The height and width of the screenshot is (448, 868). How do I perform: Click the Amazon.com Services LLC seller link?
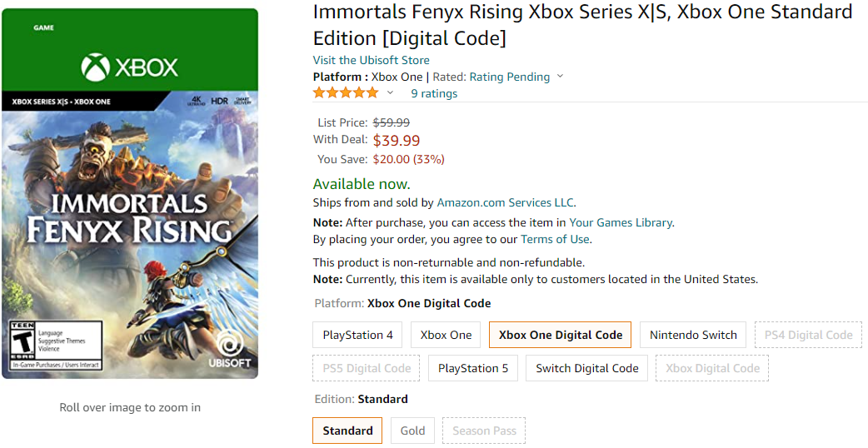click(505, 202)
